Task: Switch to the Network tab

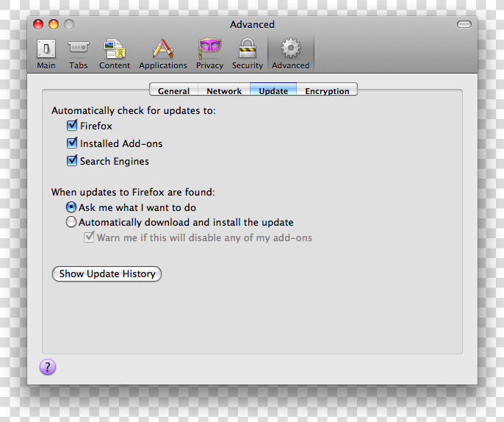Action: click(x=224, y=90)
